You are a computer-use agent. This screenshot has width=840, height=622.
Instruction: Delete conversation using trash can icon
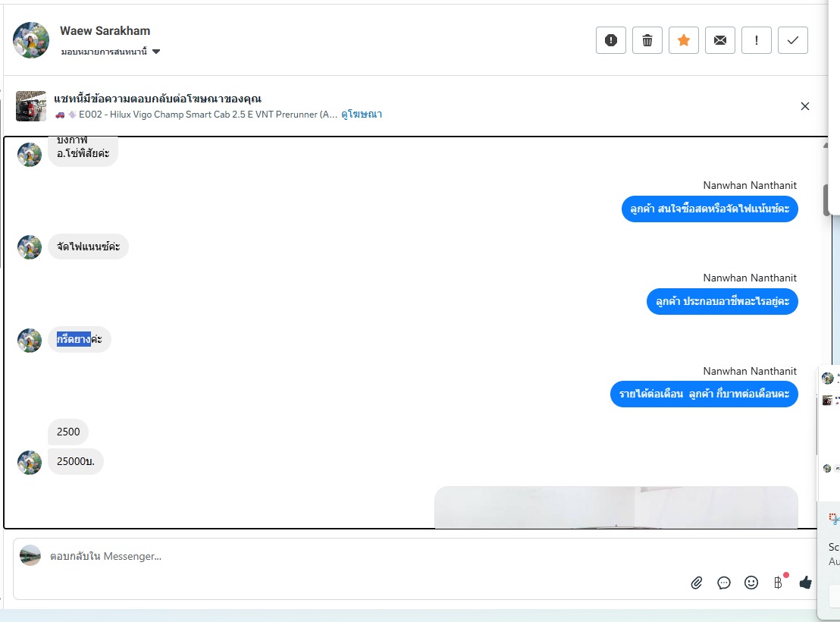click(647, 40)
